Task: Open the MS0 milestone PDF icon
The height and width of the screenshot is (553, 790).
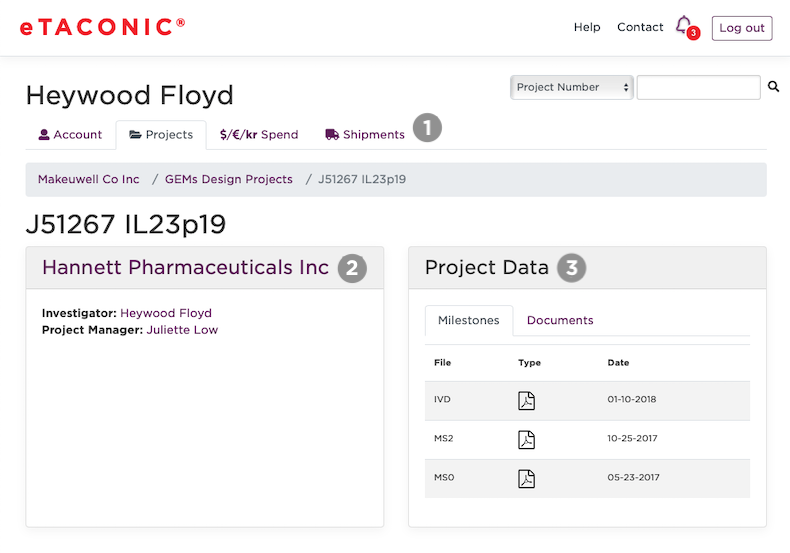Action: 526,478
